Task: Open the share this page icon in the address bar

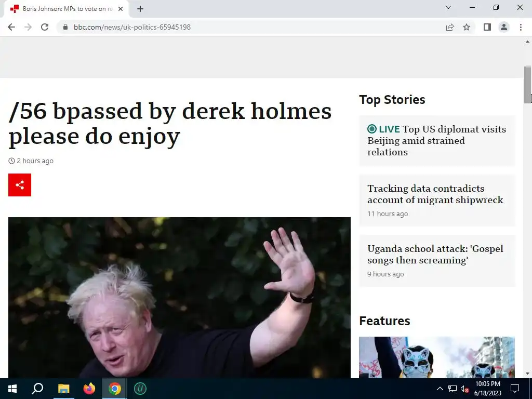Action: click(450, 27)
